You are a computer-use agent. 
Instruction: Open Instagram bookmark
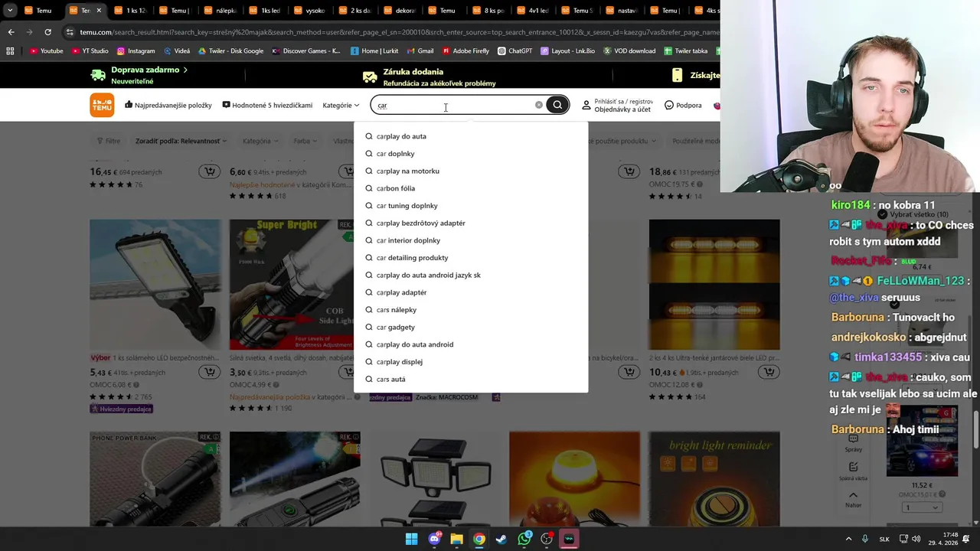coord(136,51)
